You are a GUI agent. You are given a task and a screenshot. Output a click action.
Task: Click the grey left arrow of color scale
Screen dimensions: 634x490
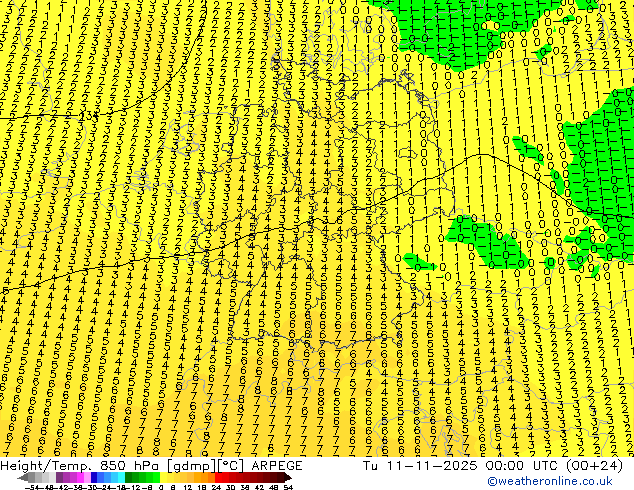pos(22,477)
